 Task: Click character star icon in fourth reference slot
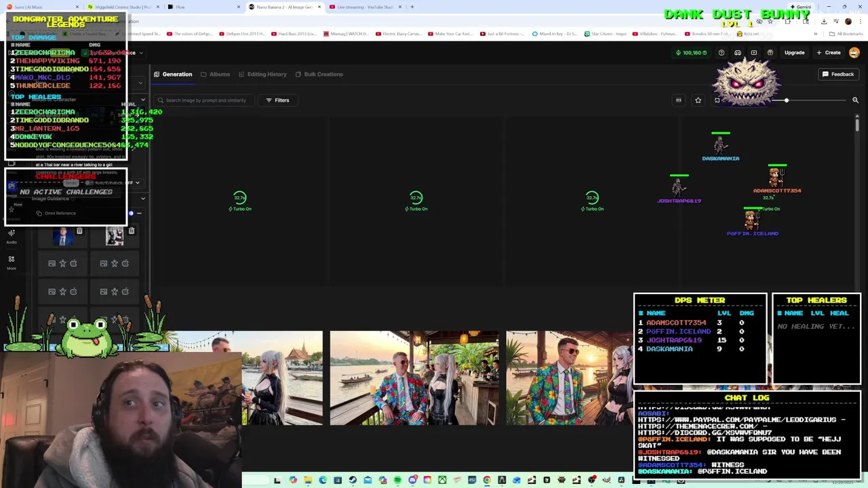click(114, 263)
